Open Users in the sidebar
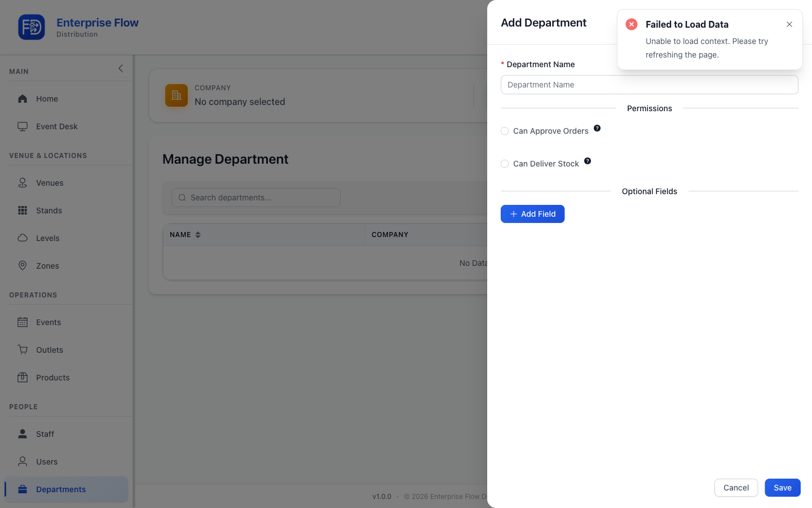812x508 pixels. tap(67, 462)
